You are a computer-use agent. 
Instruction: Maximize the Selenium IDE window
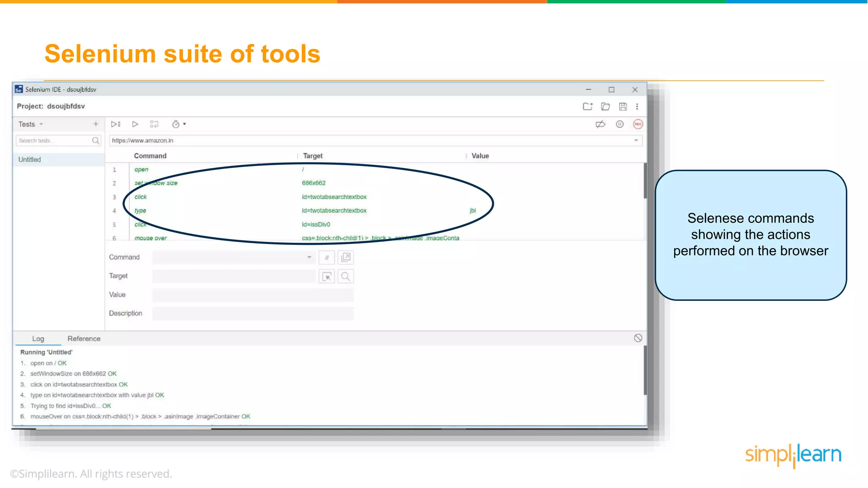click(x=611, y=89)
